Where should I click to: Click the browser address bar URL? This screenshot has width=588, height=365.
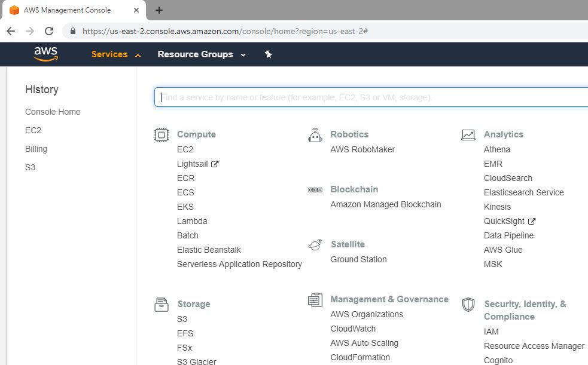225,31
